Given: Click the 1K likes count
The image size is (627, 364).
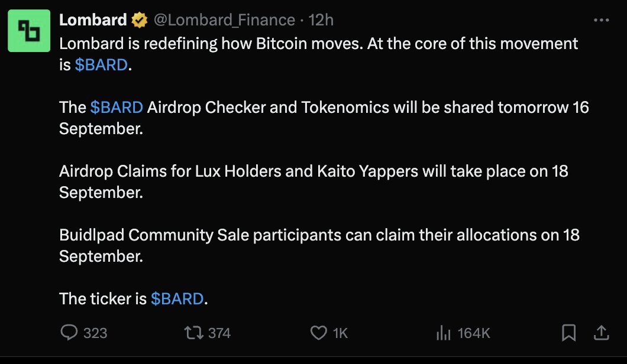Looking at the screenshot, I should coord(340,333).
